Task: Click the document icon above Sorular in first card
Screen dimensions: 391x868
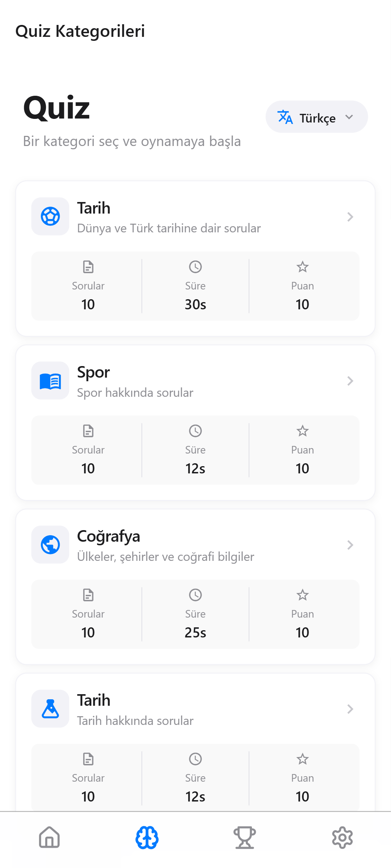Action: click(x=88, y=267)
